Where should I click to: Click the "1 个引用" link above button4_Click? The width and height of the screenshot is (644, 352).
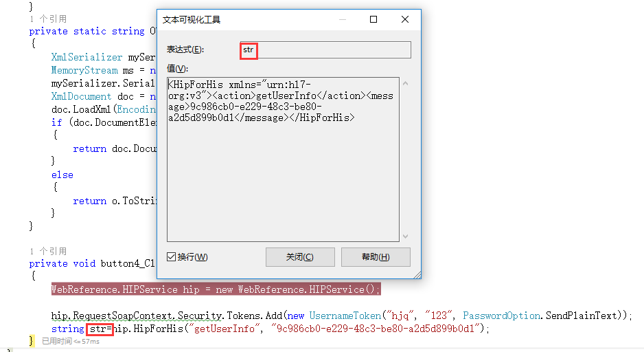[47, 251]
